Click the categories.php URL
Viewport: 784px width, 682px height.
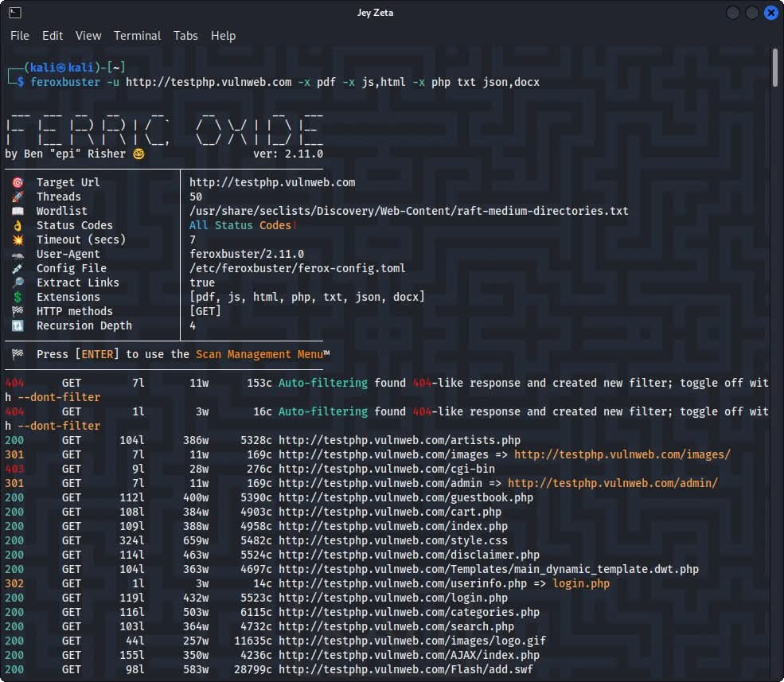(409, 612)
